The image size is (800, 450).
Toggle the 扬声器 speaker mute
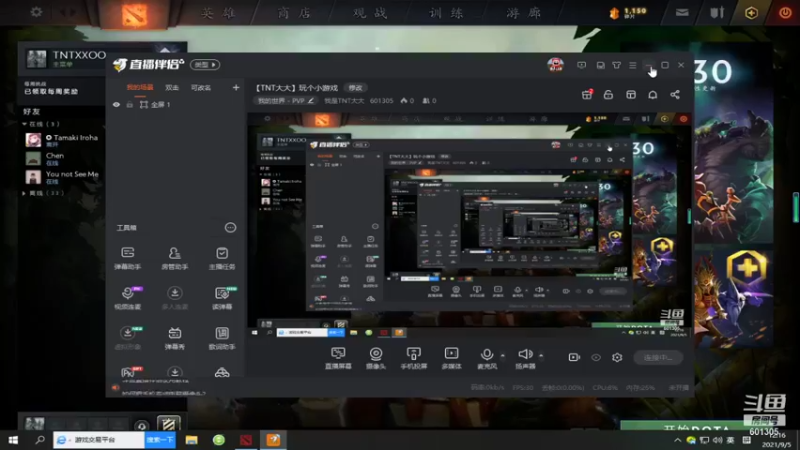click(x=525, y=358)
